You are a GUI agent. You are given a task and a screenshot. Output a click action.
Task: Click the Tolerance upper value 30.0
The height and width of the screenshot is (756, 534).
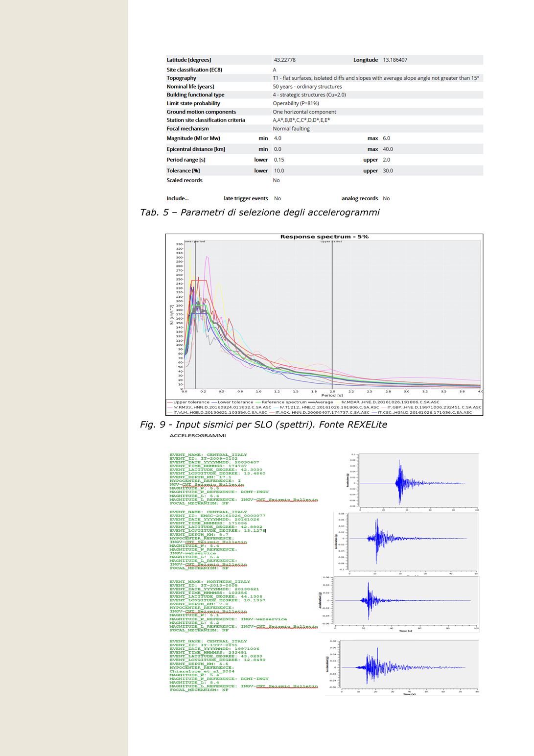click(388, 171)
